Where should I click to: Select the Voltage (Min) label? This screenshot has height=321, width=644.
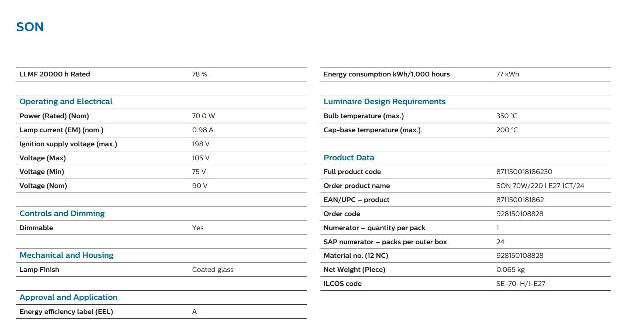pyautogui.click(x=42, y=172)
